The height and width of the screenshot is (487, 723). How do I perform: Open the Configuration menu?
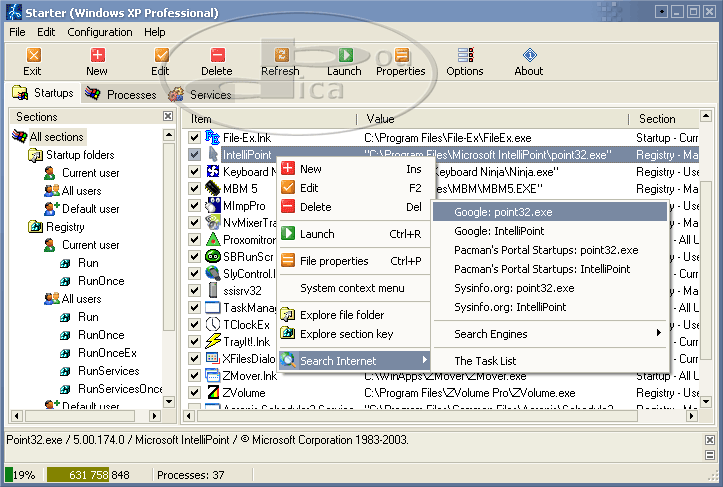pyautogui.click(x=100, y=32)
